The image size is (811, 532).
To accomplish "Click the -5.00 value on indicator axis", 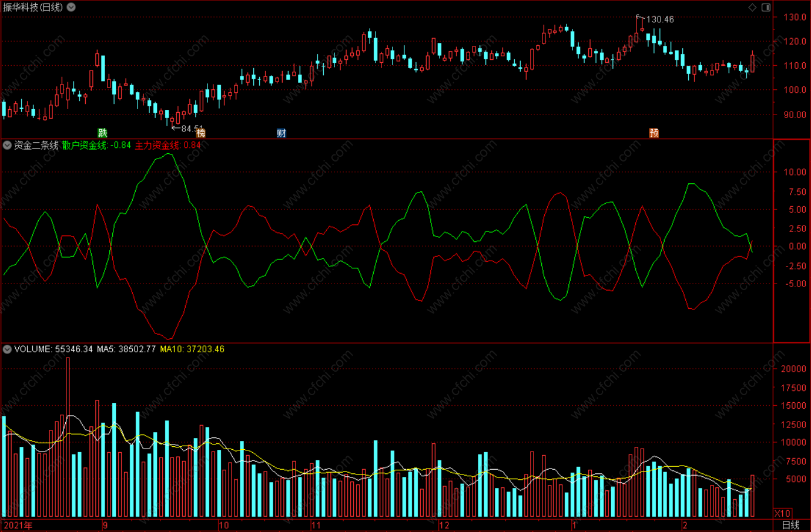I will pyautogui.click(x=795, y=284).
